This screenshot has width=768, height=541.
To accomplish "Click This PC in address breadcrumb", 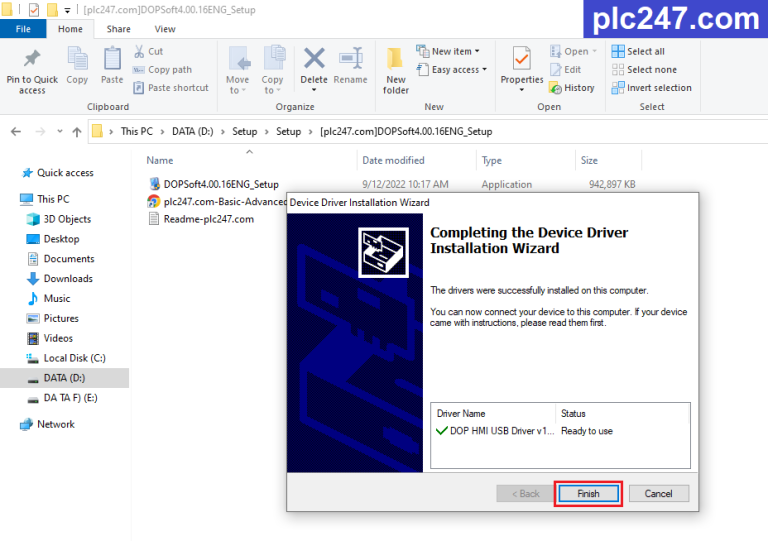I will point(137,131).
